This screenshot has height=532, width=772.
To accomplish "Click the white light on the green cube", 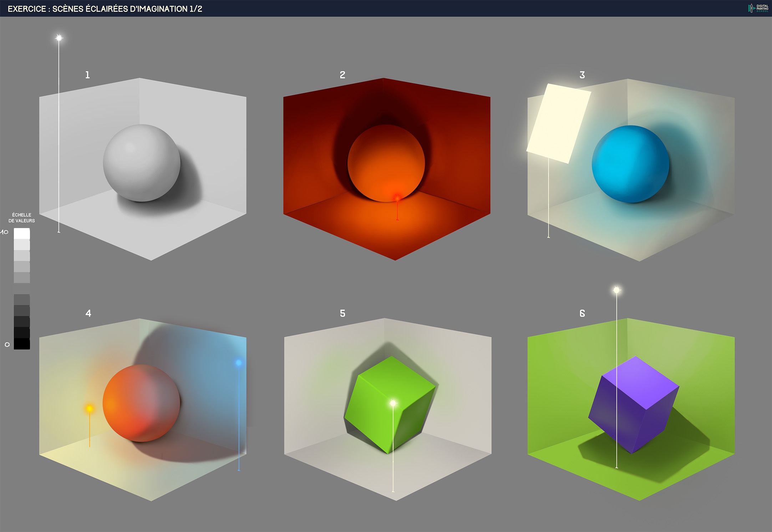I will coord(393,403).
